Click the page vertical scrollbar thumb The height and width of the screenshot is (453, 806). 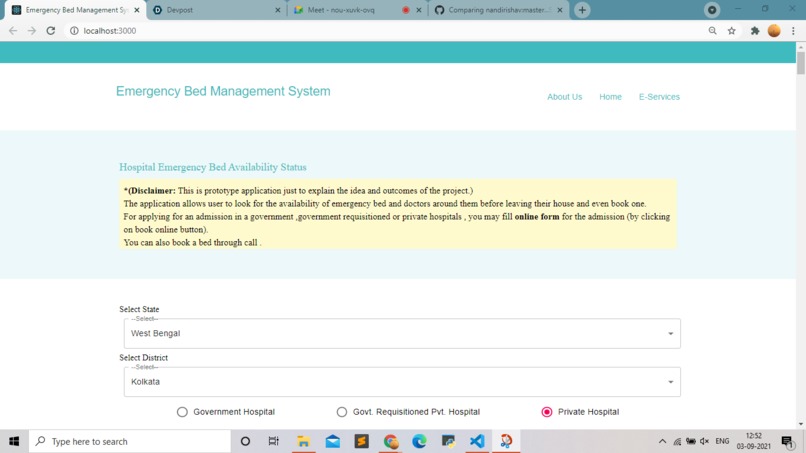tap(801, 63)
